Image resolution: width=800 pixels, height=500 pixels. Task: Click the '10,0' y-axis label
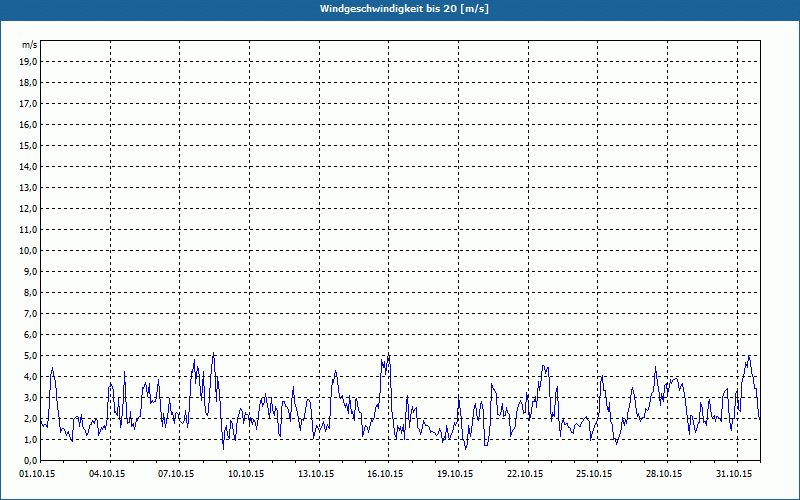28,251
